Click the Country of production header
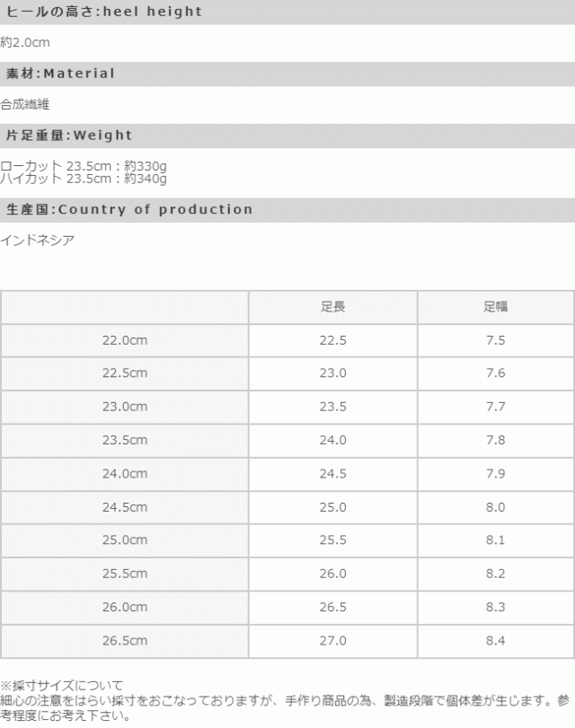Image resolution: width=575 pixels, height=728 pixels. 129,209
